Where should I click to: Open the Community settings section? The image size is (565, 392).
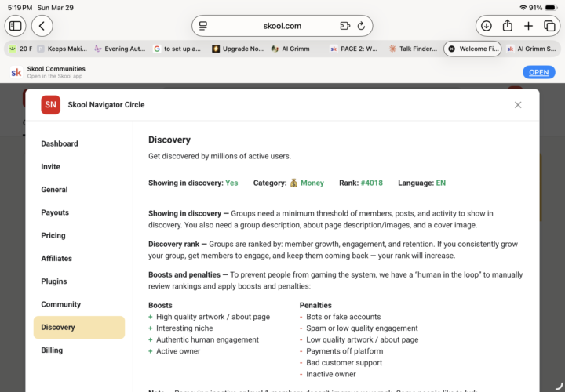pyautogui.click(x=61, y=304)
